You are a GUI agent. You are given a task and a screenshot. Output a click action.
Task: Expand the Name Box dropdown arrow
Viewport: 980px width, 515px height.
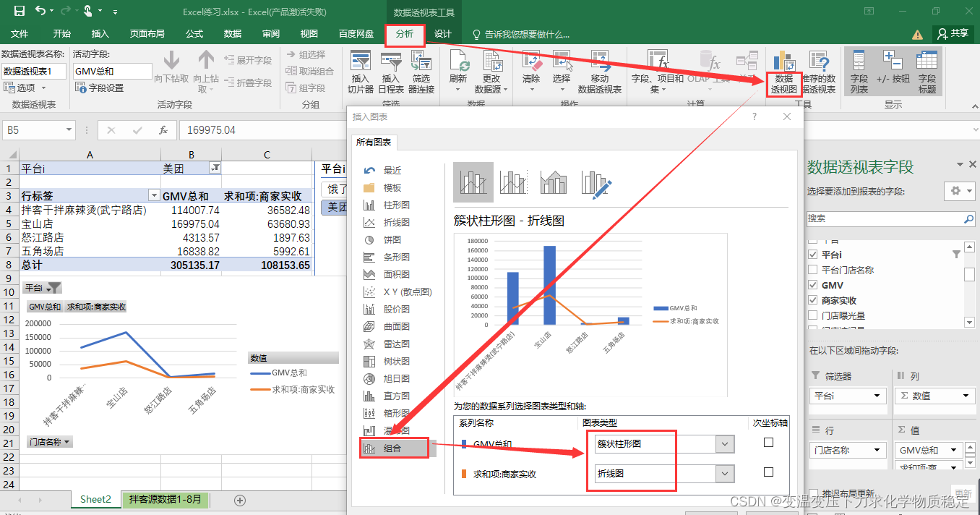[x=69, y=130]
